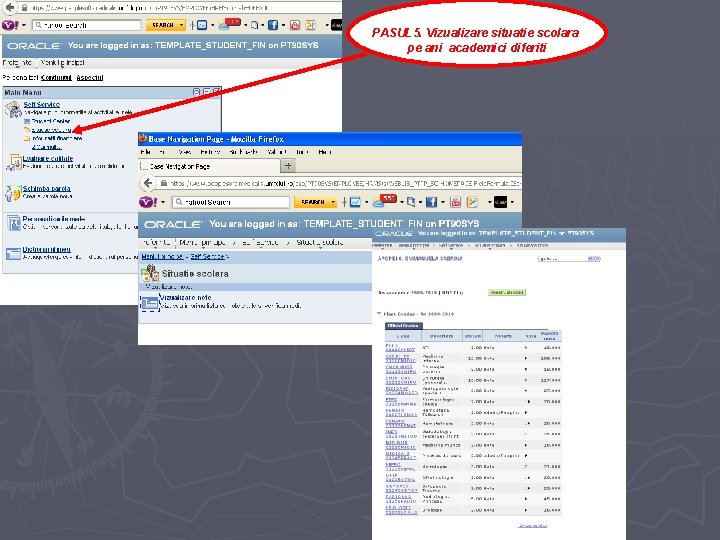Viewport: 720px width, 540px height.
Task: Open the dropdown after the black toolbar icon in the Firefox window
Action: [x=512, y=202]
